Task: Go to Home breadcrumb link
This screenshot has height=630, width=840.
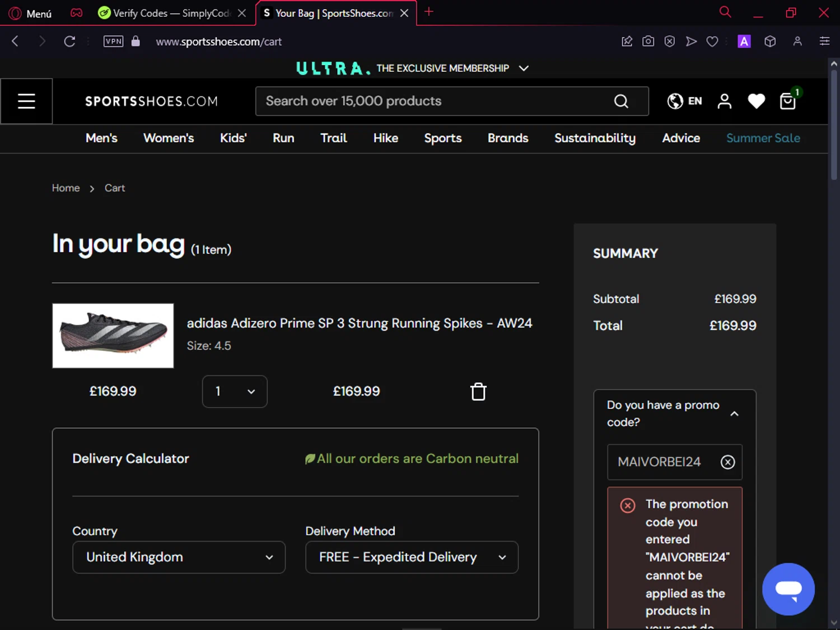Action: tap(66, 188)
